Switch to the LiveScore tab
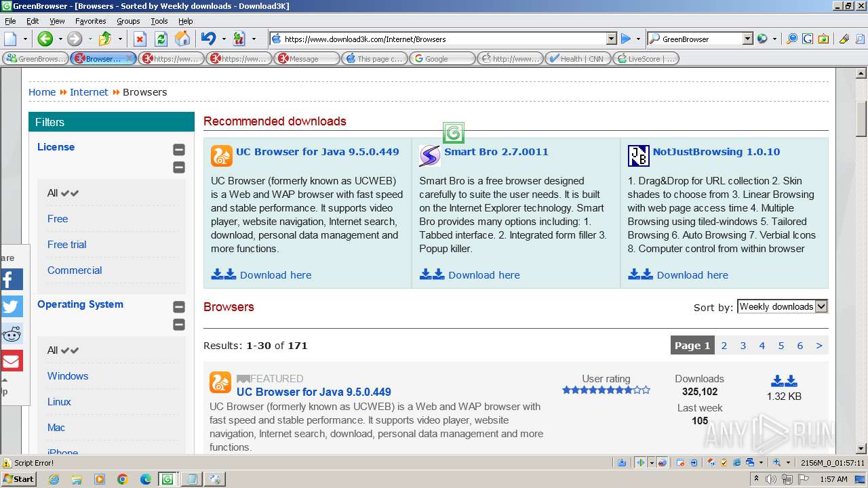Image resolution: width=868 pixels, height=488 pixels. point(645,59)
